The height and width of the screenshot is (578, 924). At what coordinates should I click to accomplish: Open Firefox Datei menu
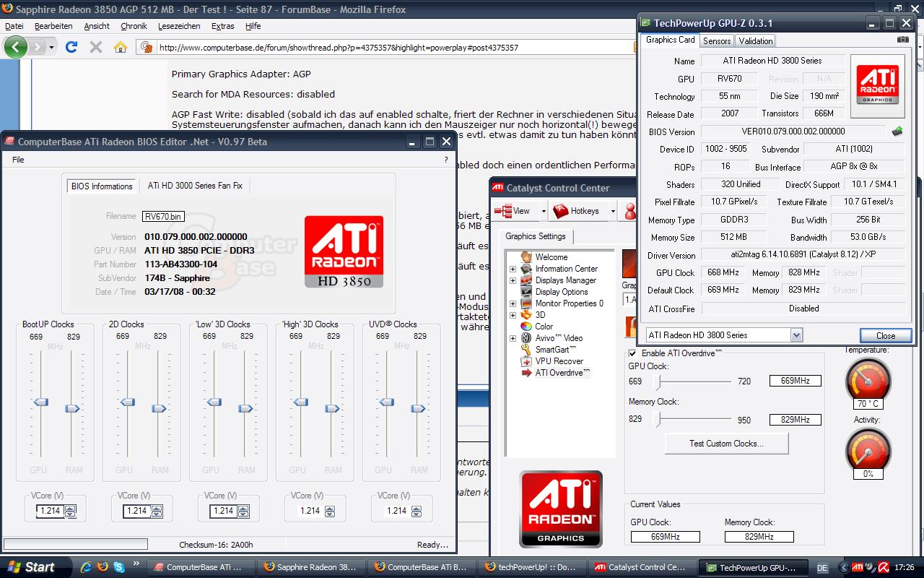14,26
